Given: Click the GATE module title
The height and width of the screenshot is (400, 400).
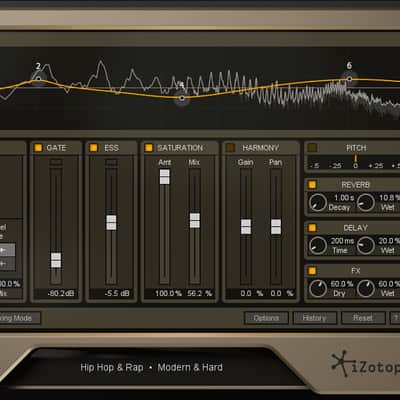Looking at the screenshot, I should pos(56,148).
